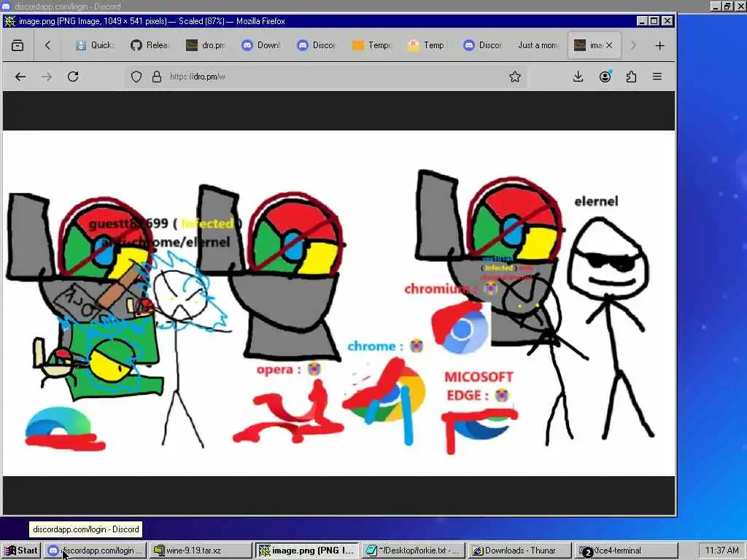Open the Firefox account icon

coord(605,77)
